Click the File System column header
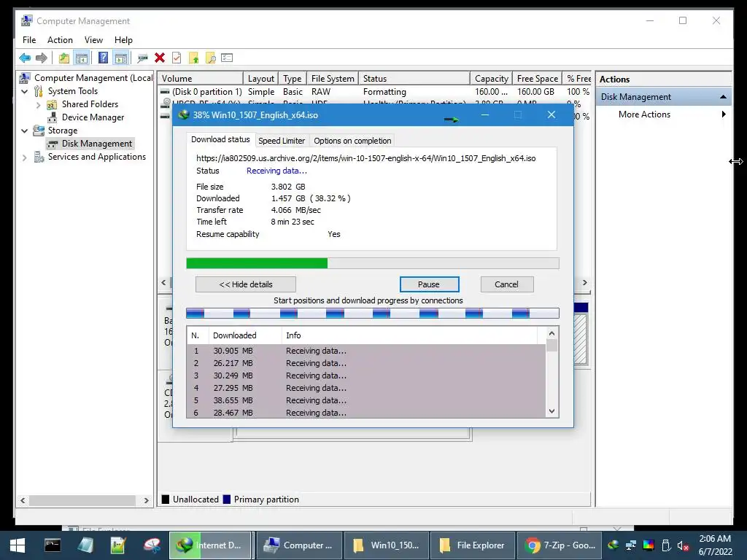The image size is (747, 560). point(333,79)
